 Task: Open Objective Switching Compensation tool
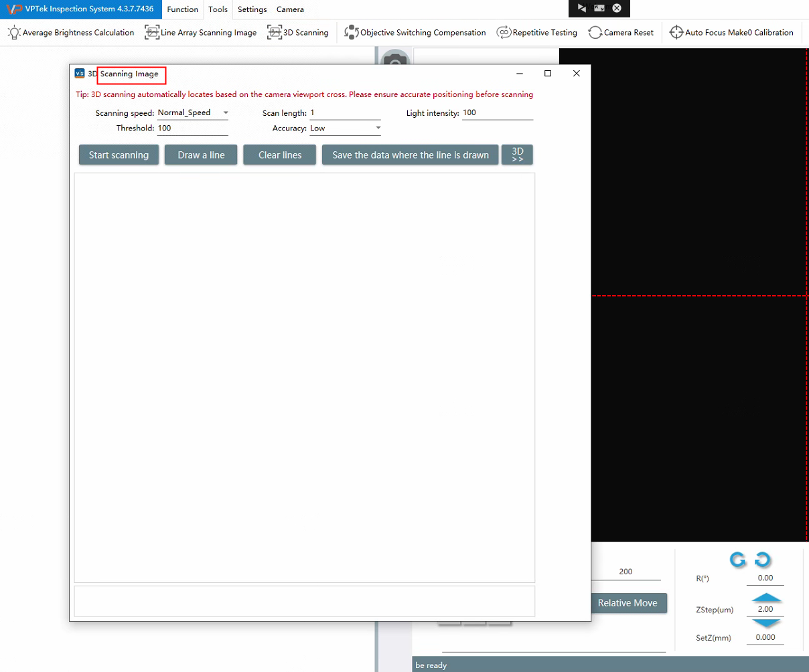(x=415, y=32)
